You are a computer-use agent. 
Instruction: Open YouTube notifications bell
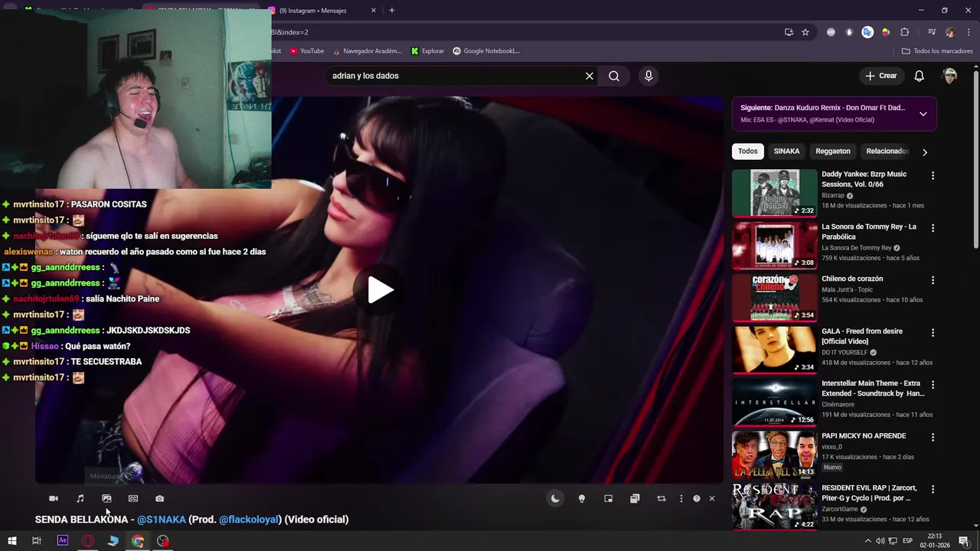[x=920, y=76]
